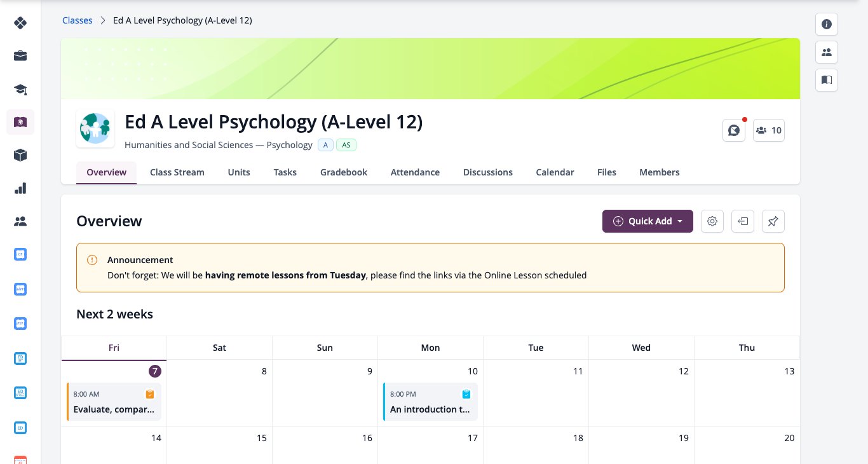Click the info icon at top right
This screenshot has height=464, width=868.
click(827, 24)
